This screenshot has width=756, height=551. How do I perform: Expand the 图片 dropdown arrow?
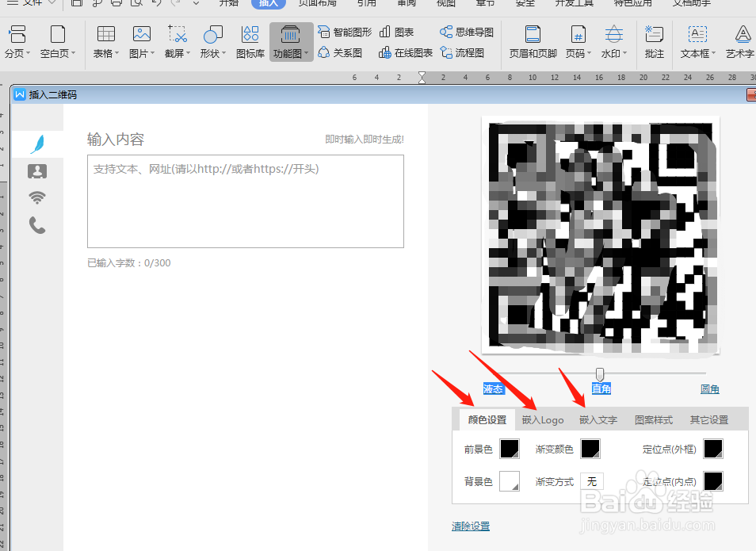pyautogui.click(x=152, y=53)
